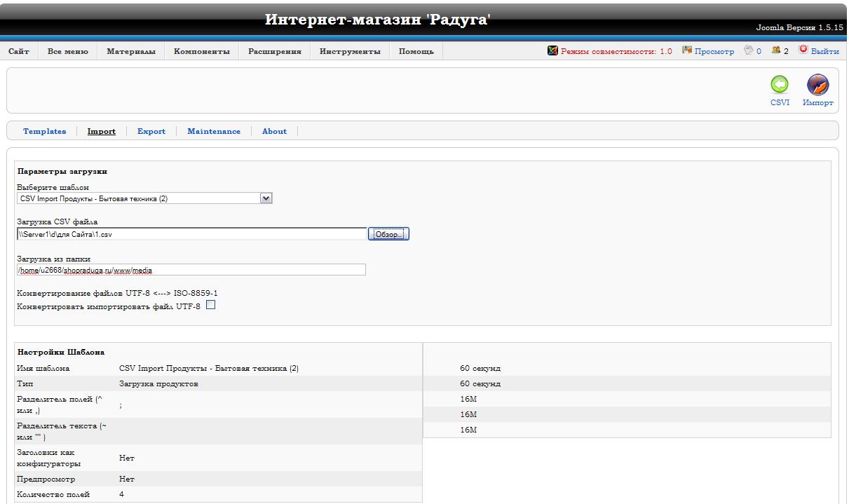
Task: Switch to the Maintenance tab
Action: (214, 131)
